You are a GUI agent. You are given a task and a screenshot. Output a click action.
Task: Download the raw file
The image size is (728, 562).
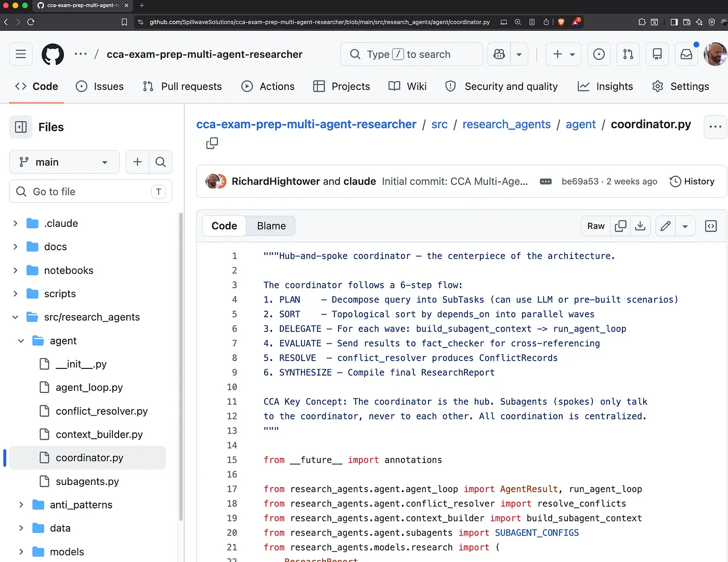click(640, 226)
